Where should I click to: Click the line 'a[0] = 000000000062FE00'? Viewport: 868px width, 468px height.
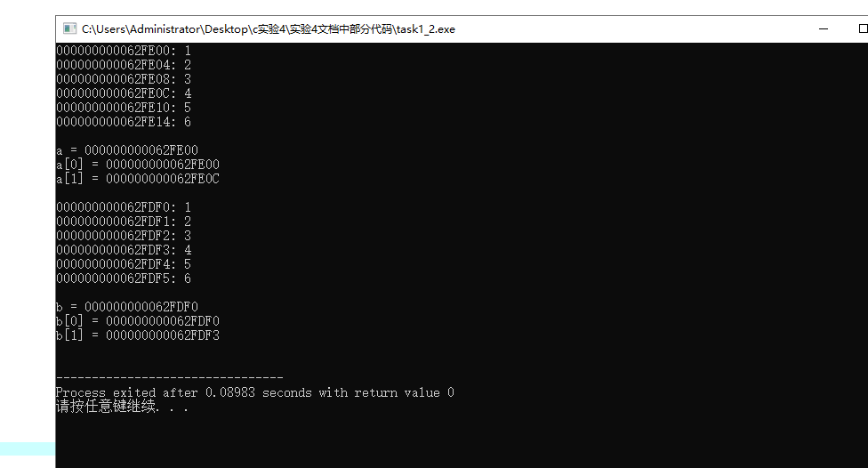pyautogui.click(x=138, y=165)
